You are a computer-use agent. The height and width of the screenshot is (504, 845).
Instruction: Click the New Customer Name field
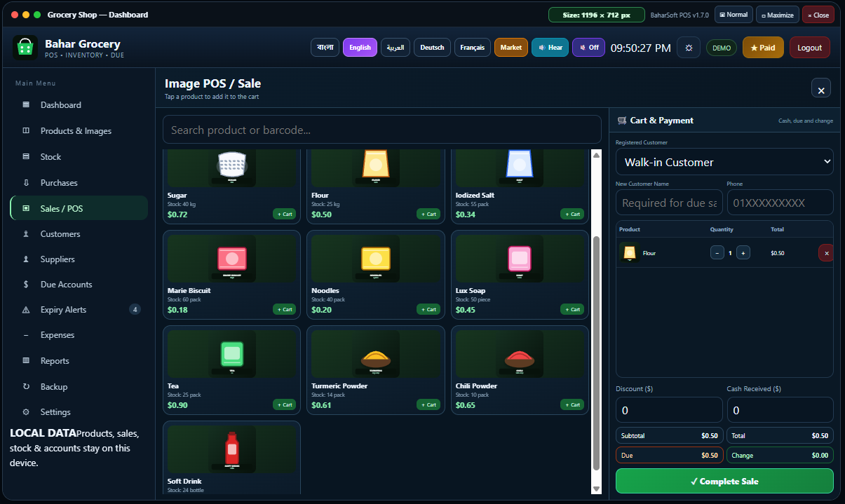click(669, 203)
